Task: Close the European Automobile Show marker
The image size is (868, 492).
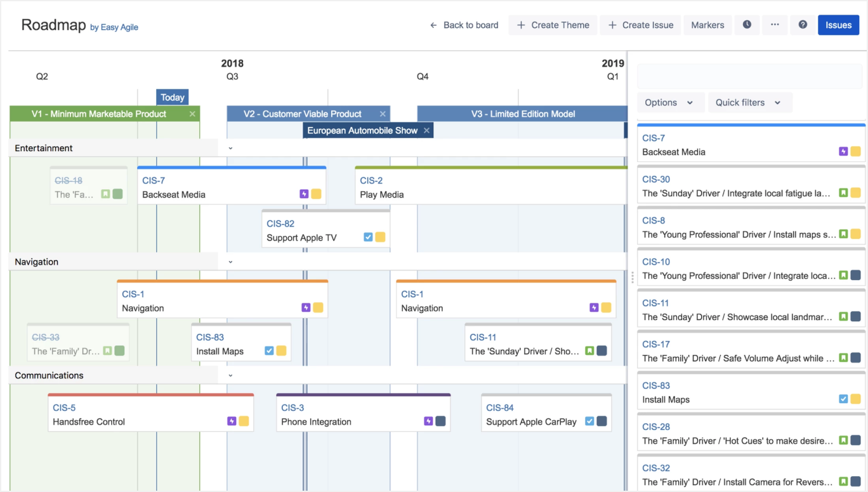Action: (426, 131)
